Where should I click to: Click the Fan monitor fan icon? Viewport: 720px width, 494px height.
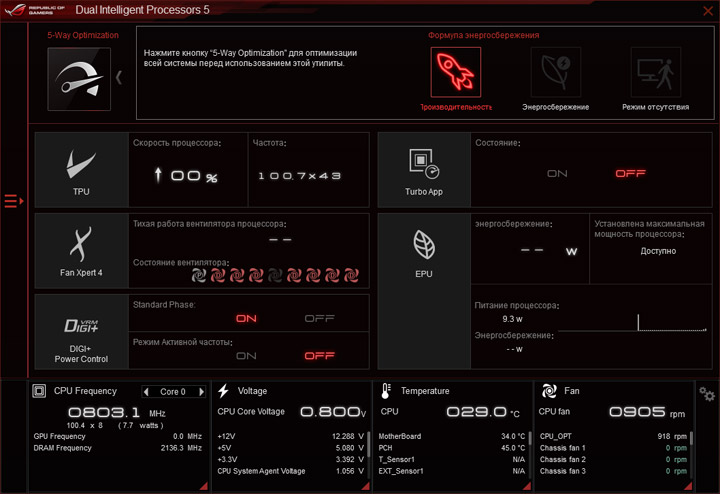(549, 391)
